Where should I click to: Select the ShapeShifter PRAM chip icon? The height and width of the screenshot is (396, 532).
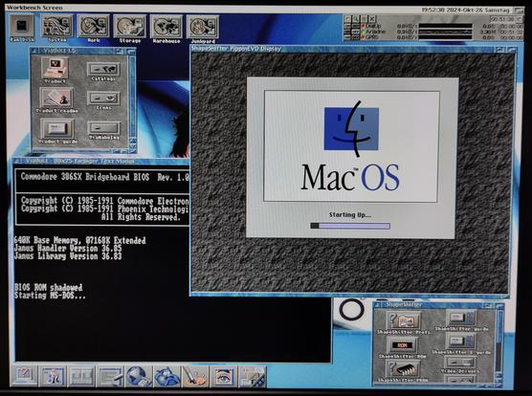tap(403, 368)
